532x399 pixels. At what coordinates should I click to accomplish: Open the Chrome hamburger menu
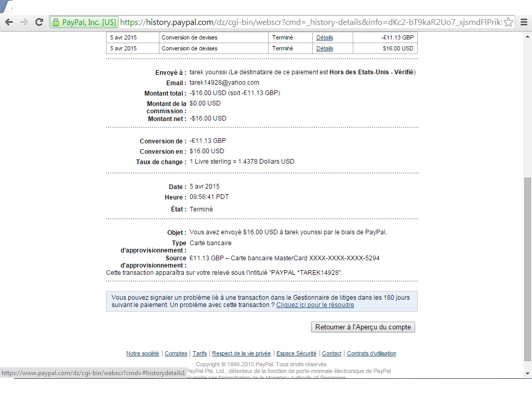point(524,22)
